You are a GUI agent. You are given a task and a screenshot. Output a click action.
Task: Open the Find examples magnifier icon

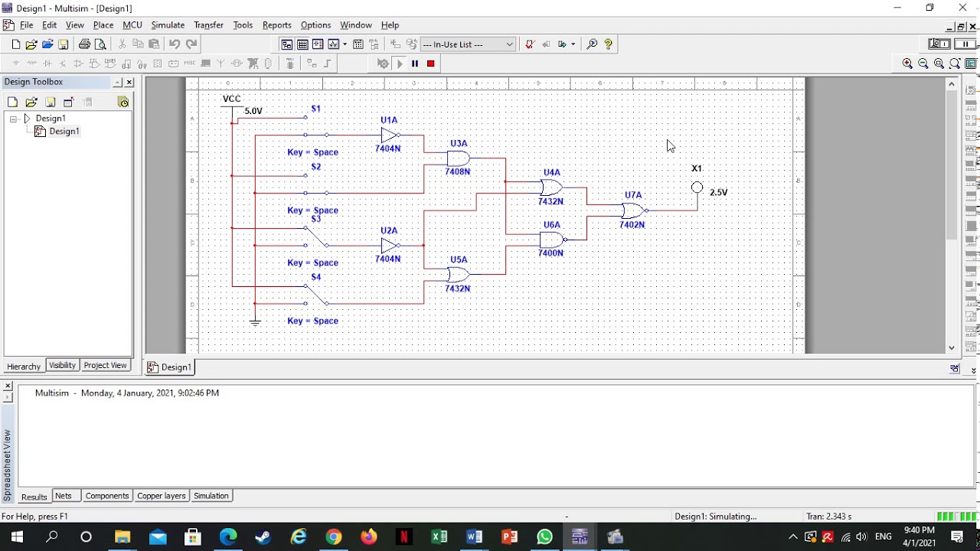point(592,44)
